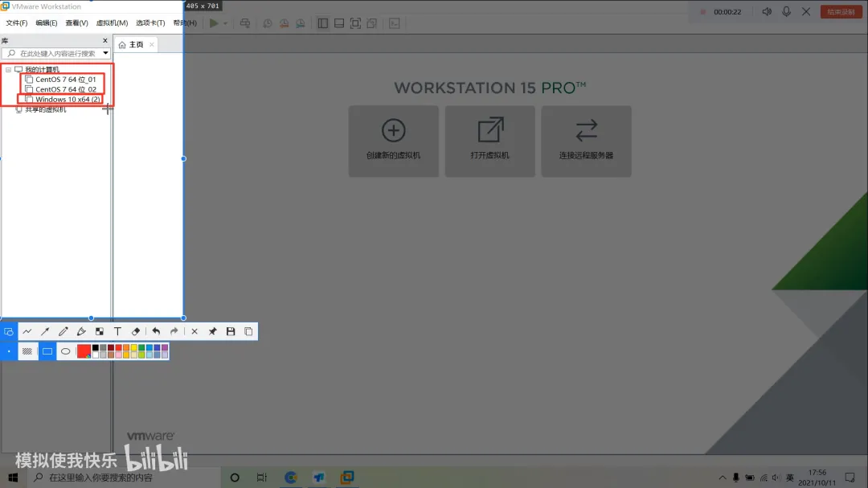Pick the yellow color swatch
868x488 pixels.
coord(134,348)
